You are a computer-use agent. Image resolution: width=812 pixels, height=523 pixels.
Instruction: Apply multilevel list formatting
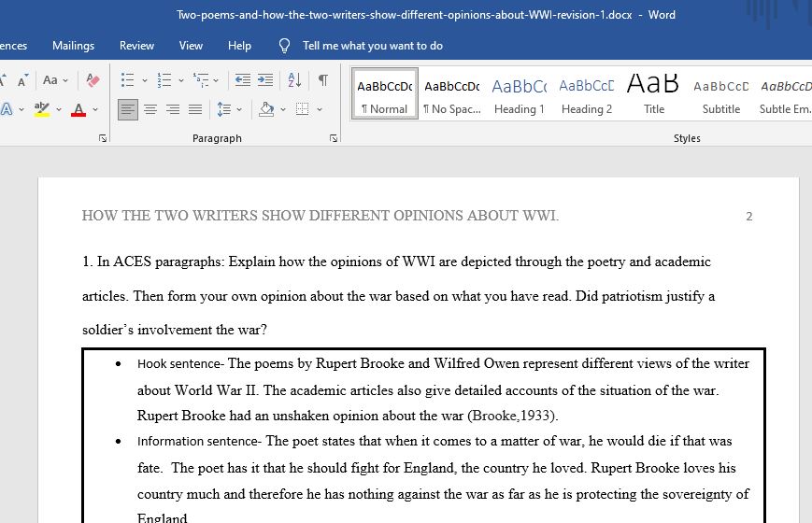click(201, 80)
